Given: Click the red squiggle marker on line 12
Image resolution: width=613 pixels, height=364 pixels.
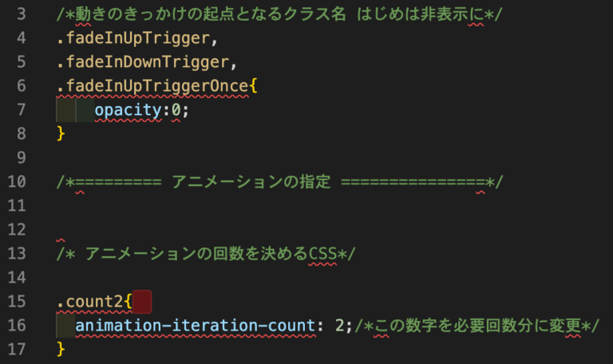Looking at the screenshot, I should 61,240.
